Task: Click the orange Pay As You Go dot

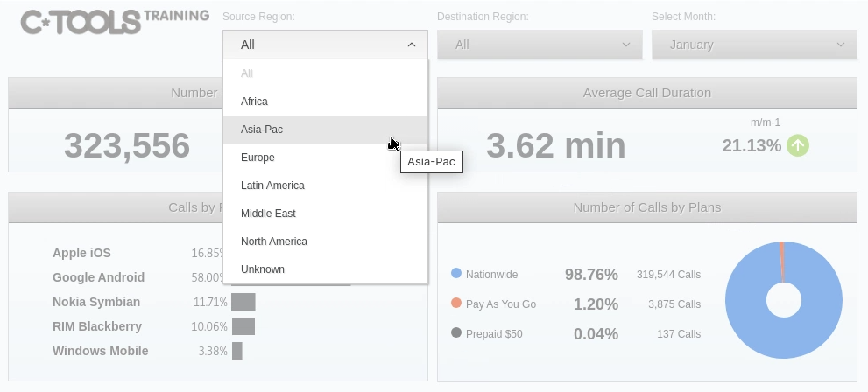Action: [455, 304]
